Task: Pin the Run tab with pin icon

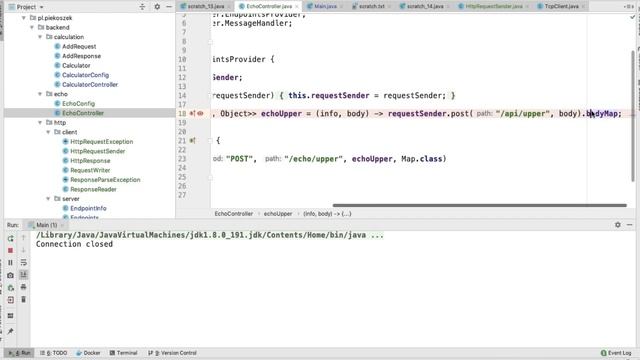Action: (x=11, y=331)
